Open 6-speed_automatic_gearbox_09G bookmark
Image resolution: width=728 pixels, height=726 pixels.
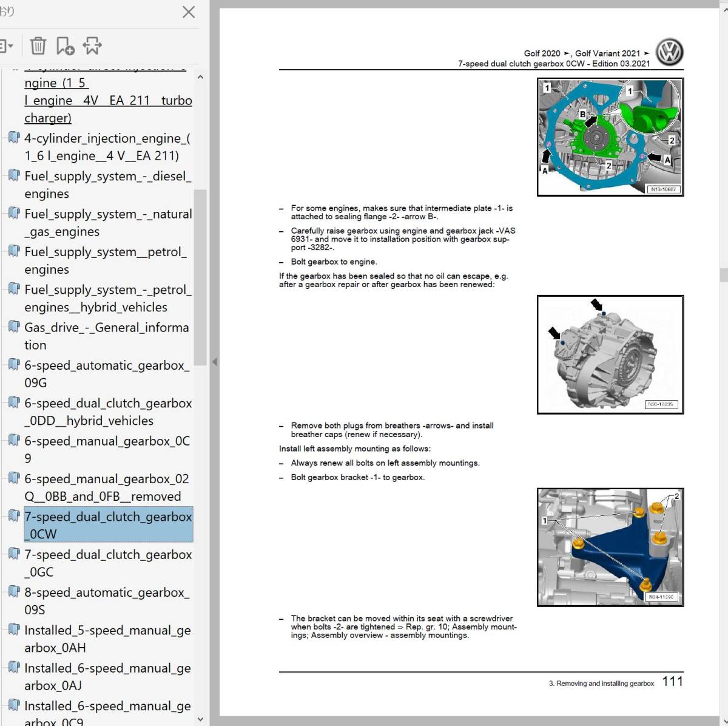(107, 373)
